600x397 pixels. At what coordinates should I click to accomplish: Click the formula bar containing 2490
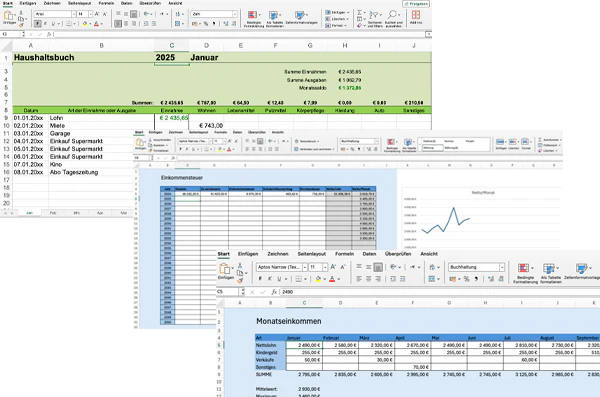(x=440, y=292)
